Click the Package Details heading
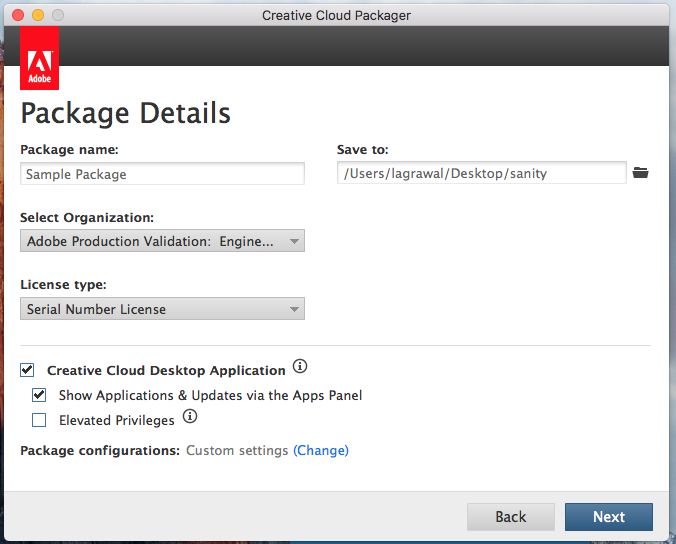676x544 pixels. click(126, 113)
